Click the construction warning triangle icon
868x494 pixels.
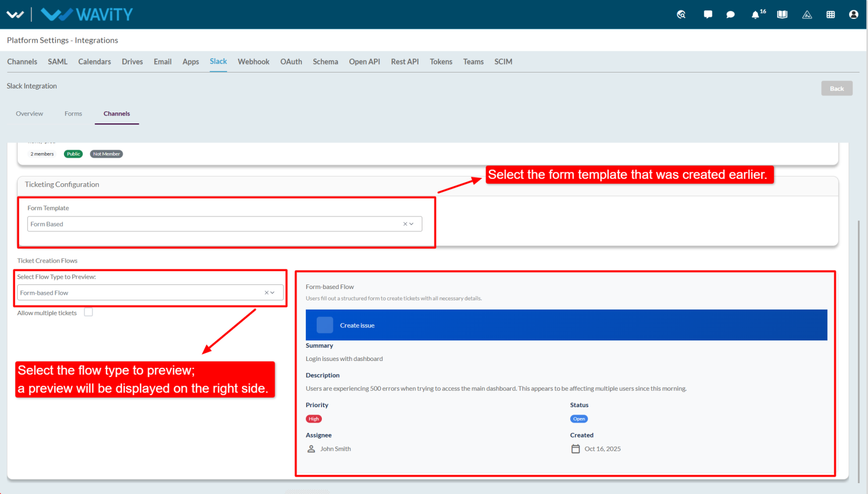pos(807,14)
